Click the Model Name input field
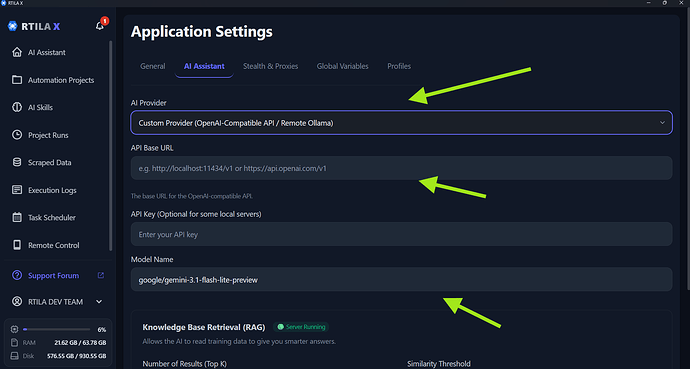Viewport: 690px width, 369px height. coord(401,280)
